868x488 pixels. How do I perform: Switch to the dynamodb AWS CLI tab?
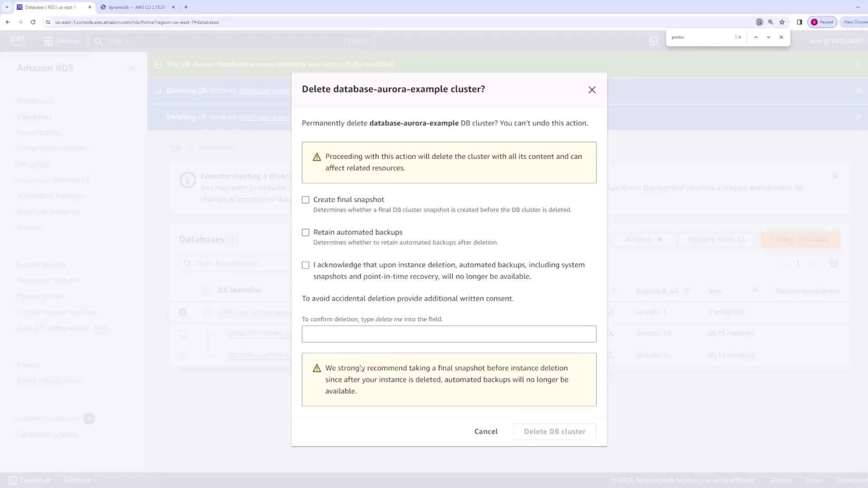pos(137,7)
